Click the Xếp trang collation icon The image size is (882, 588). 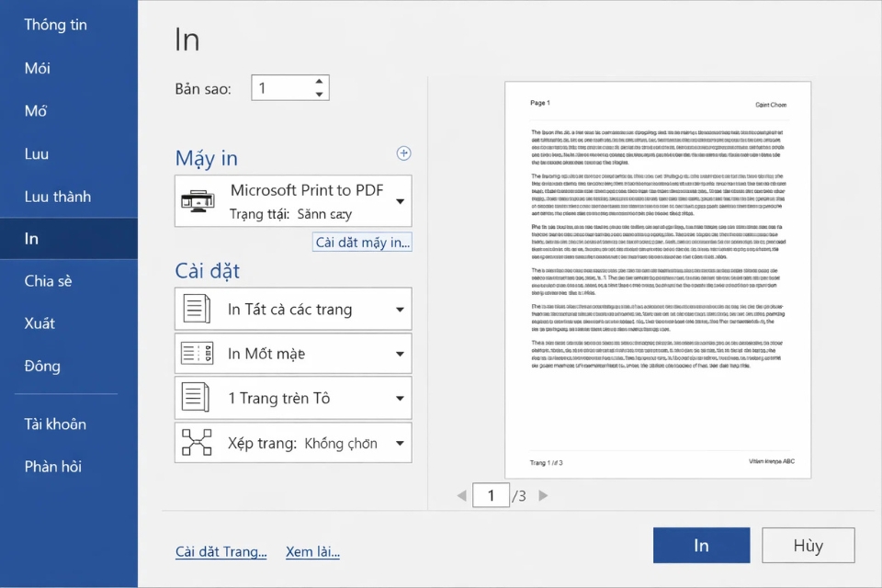[x=196, y=442]
